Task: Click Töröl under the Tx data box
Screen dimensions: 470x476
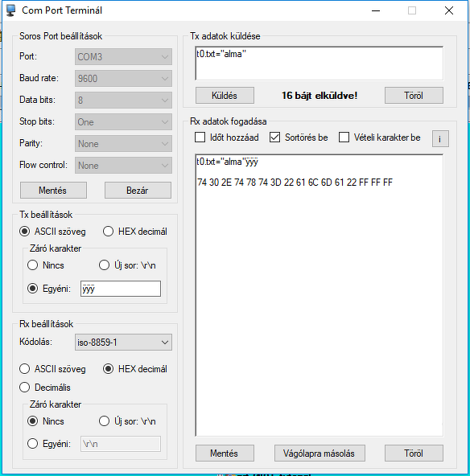Action: point(414,96)
